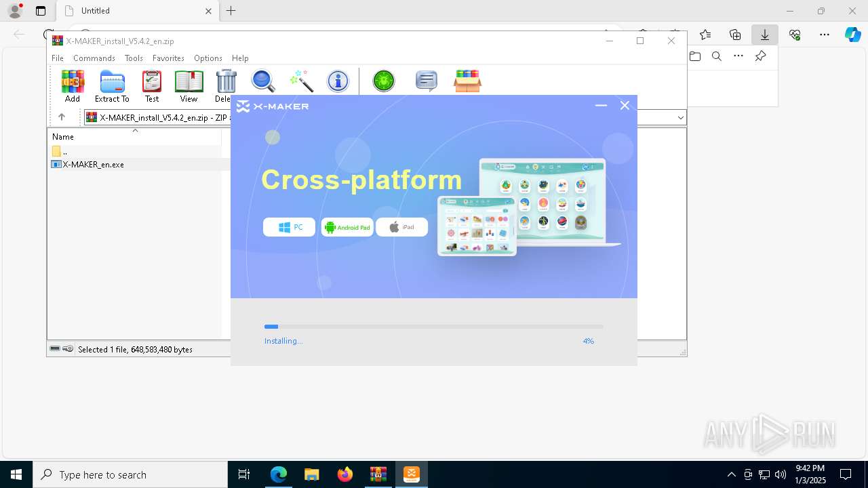Click the Add icon in WinRAR toolbar
868x488 pixels.
point(73,86)
